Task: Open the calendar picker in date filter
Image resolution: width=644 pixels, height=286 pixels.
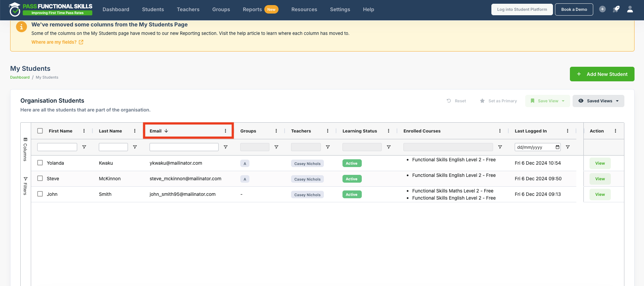Action: [557, 147]
